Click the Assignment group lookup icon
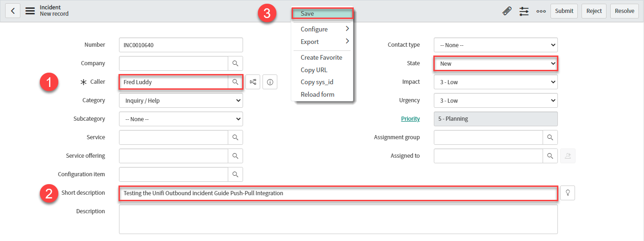Image resolution: width=644 pixels, height=241 pixels. tap(550, 137)
